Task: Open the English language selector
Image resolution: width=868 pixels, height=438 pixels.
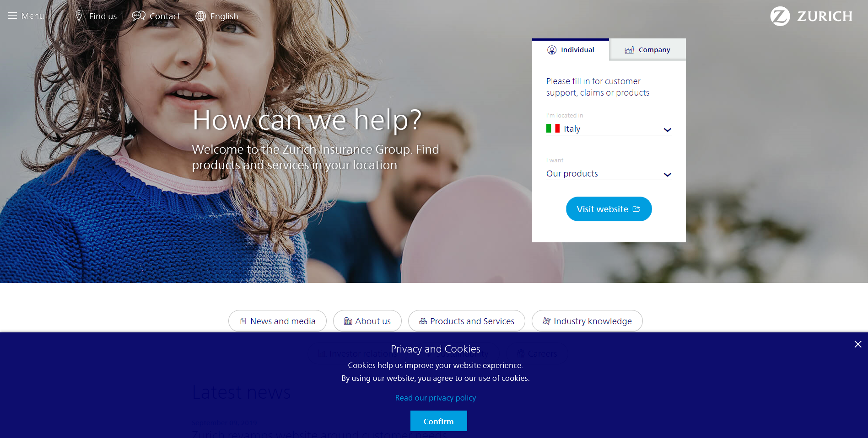Action: [217, 16]
